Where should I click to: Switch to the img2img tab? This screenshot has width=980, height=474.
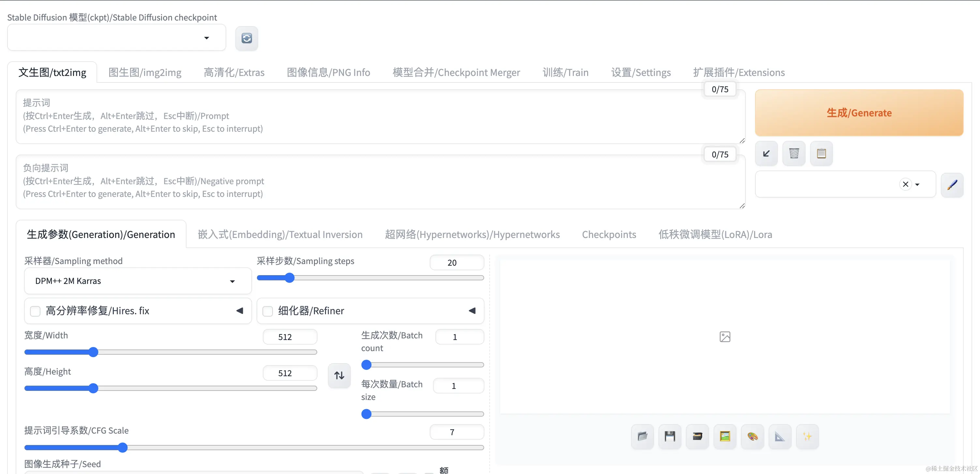(x=144, y=73)
